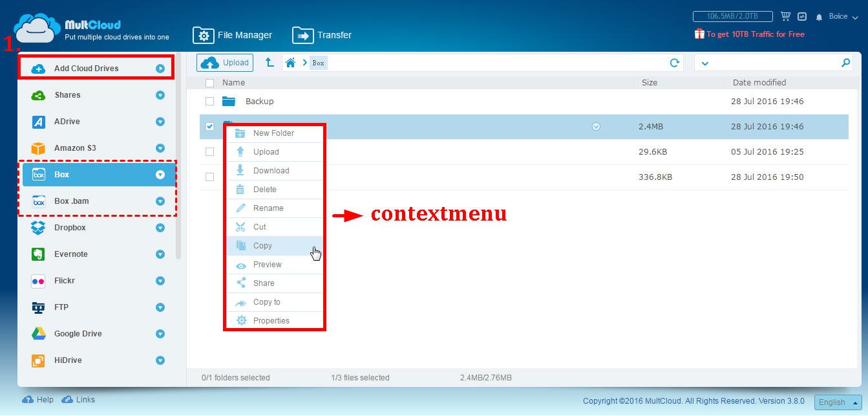Select the Box drive icon
This screenshot has width=868, height=416.
point(38,175)
